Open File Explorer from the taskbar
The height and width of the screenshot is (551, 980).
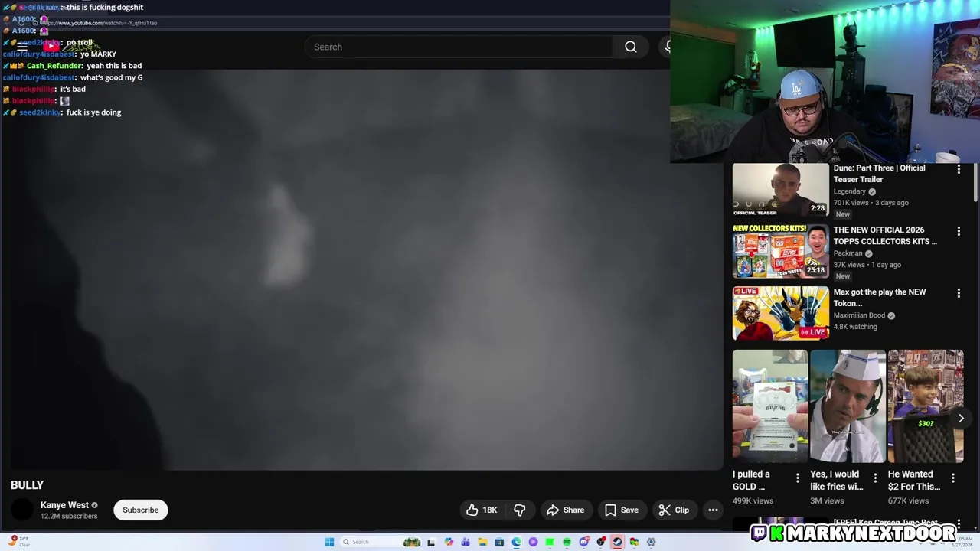click(482, 542)
